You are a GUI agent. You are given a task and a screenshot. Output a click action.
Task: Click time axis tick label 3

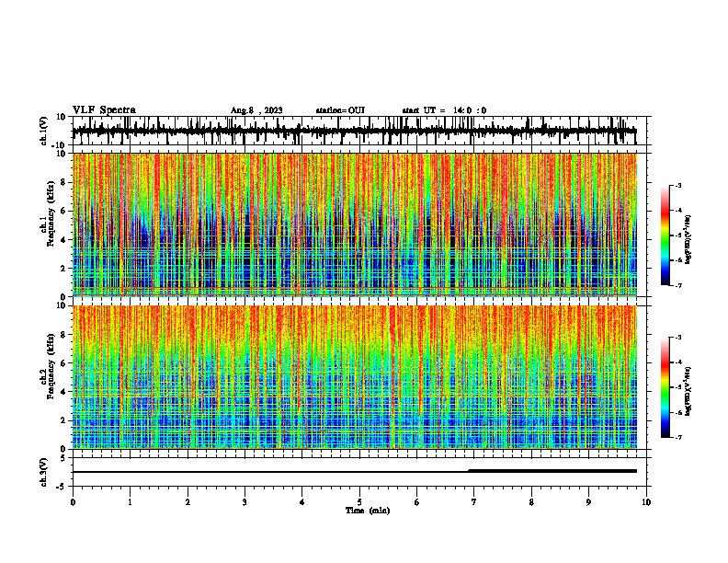click(x=245, y=502)
